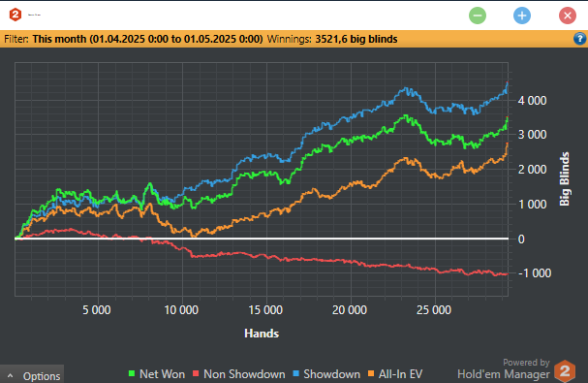The image size is (588, 383).
Task: Click the Hold'em Manager logo badge at bottom right
Action: 565,371
